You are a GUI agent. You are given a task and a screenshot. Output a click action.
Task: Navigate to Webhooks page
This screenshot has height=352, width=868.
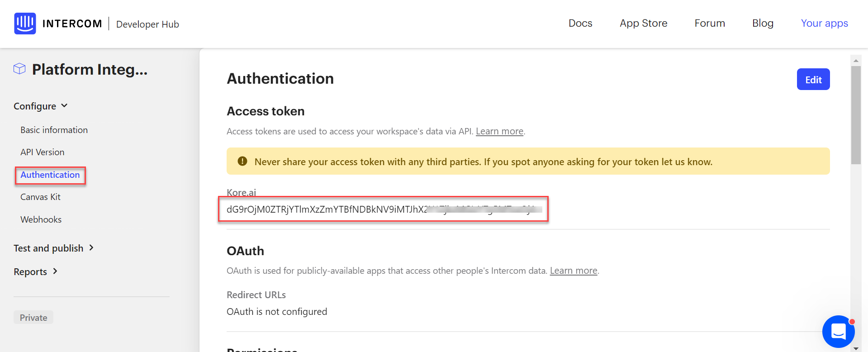[41, 219]
